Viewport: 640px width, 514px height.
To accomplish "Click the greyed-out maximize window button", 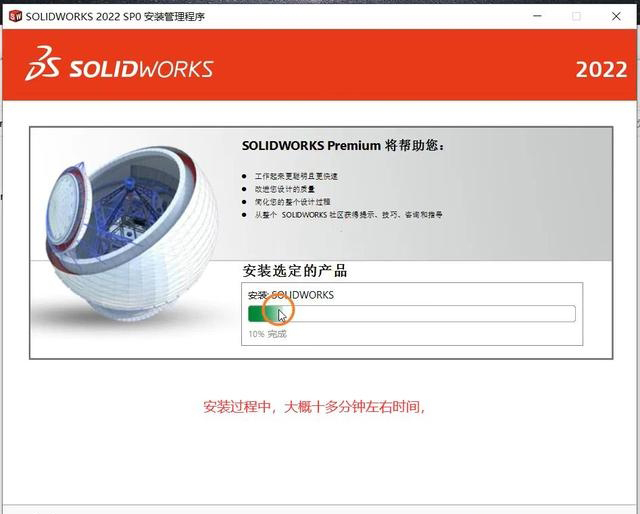I will [576, 16].
